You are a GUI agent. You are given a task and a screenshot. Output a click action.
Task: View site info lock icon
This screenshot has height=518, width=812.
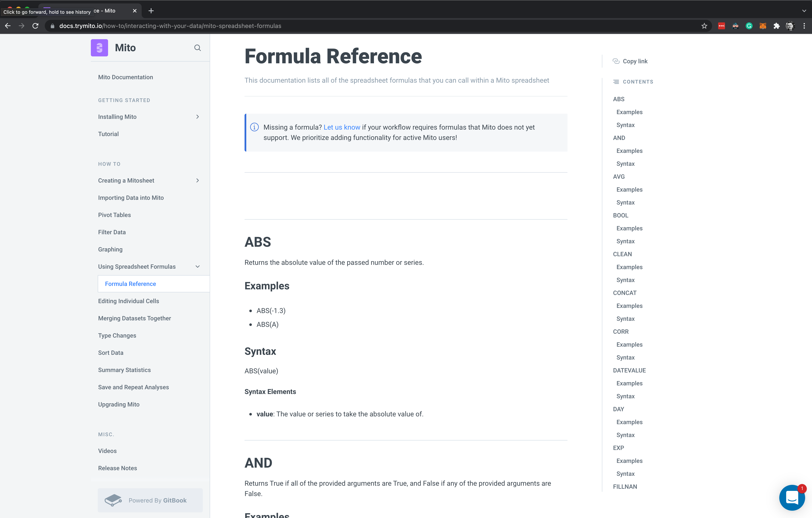click(52, 26)
